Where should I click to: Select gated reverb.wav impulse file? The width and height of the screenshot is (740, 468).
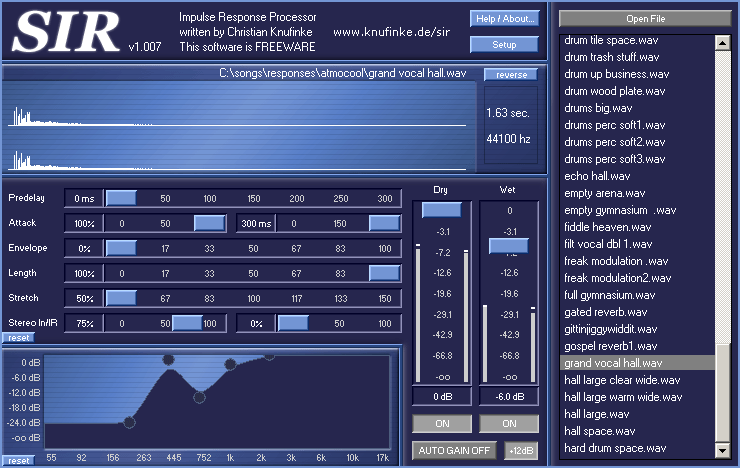tap(602, 312)
